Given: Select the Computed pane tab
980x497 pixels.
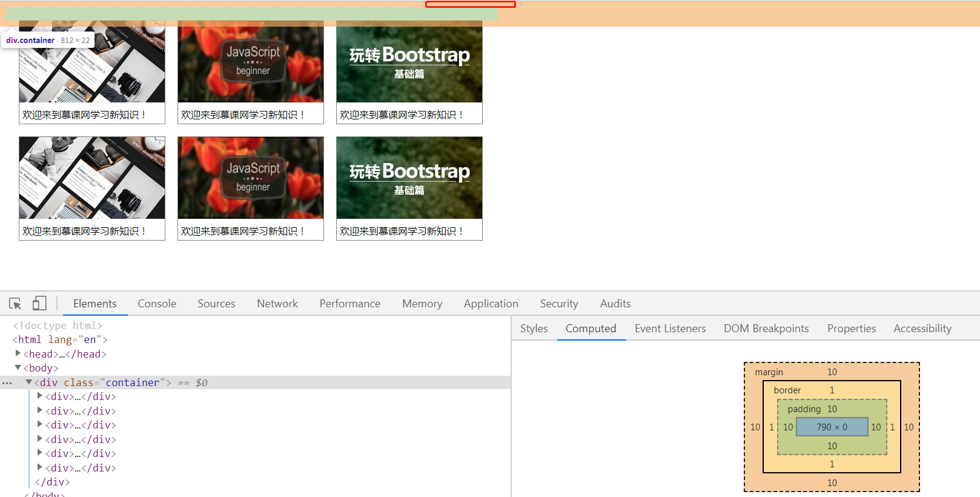Looking at the screenshot, I should point(591,329).
